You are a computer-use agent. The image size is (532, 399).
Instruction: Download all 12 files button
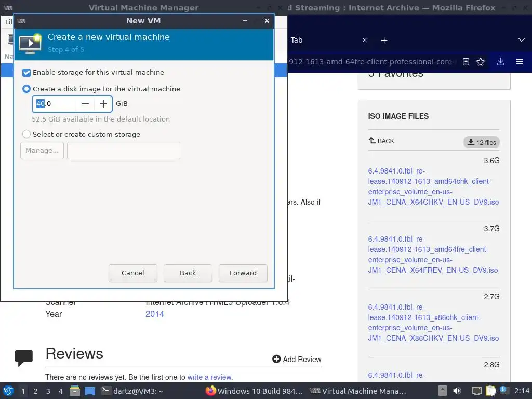click(x=482, y=142)
